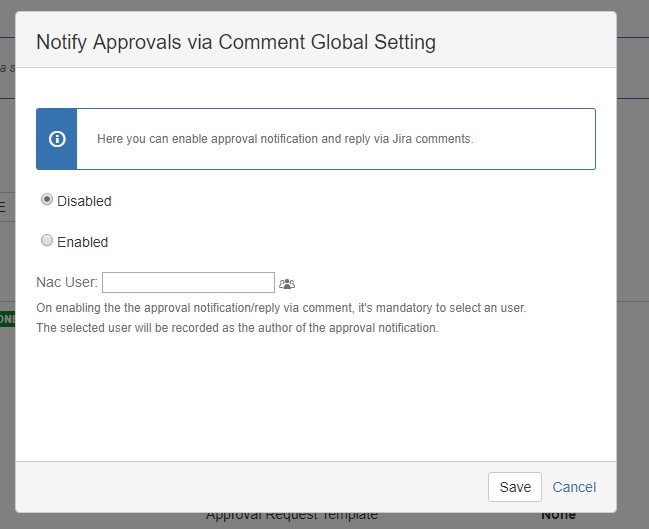The height and width of the screenshot is (529, 649).
Task: Click the green status badge at left edge
Action: [x=7, y=320]
